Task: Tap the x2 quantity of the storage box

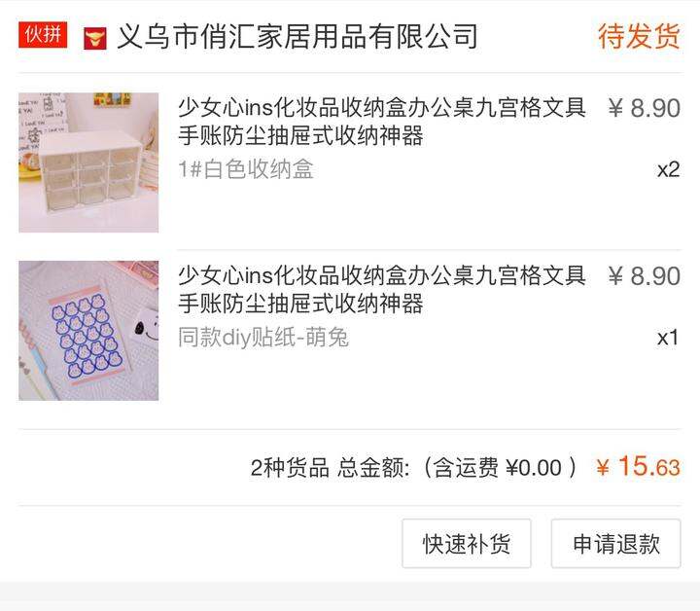Action: pos(668,169)
